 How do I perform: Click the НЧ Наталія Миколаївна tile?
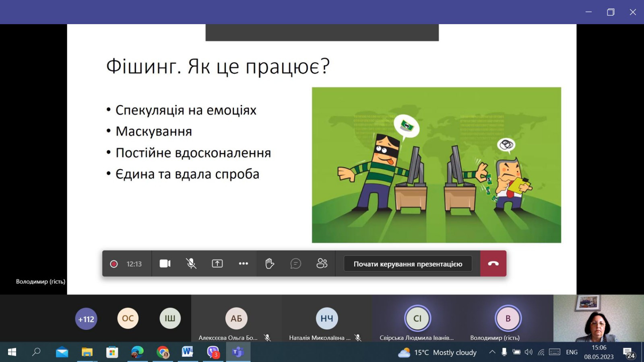tap(327, 319)
